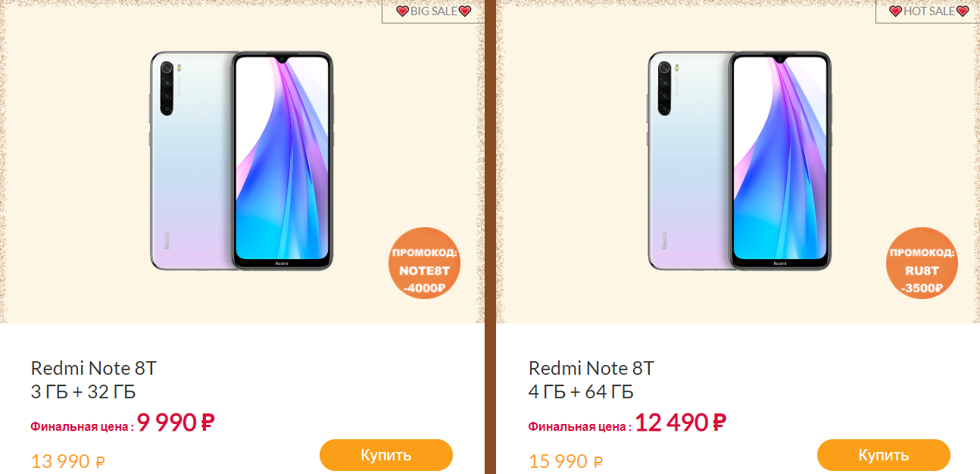980x474 pixels.
Task: Click the right heart icon in HOT SALE
Action: (x=963, y=11)
